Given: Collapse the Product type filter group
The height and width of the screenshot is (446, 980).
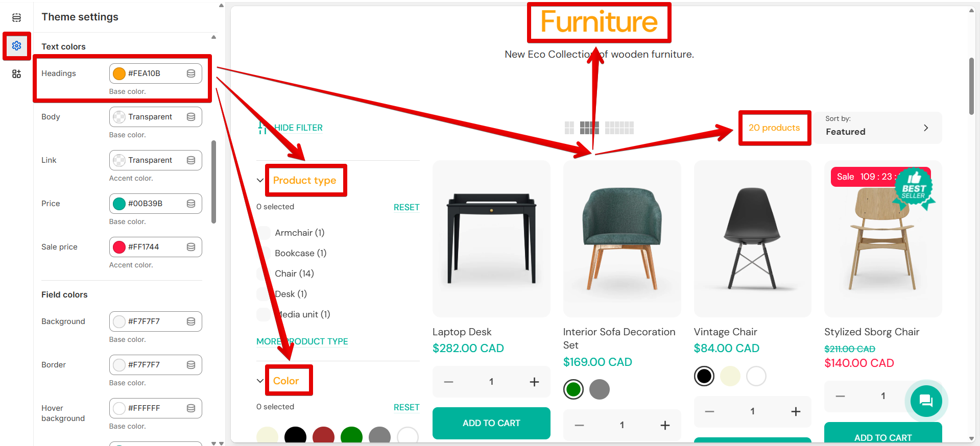Looking at the screenshot, I should (x=260, y=180).
